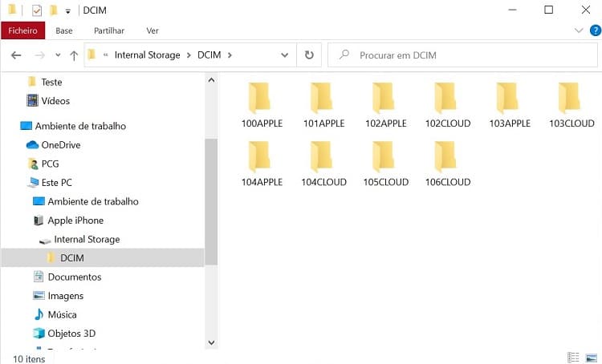This screenshot has height=364, width=602.
Task: Click the 104CLOUD folder icon
Action: 321,156
